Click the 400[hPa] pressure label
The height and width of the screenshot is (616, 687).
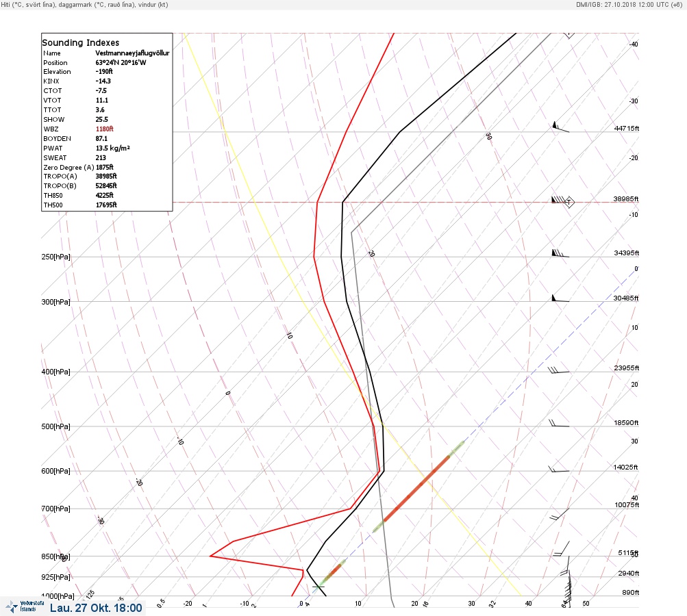click(x=55, y=372)
